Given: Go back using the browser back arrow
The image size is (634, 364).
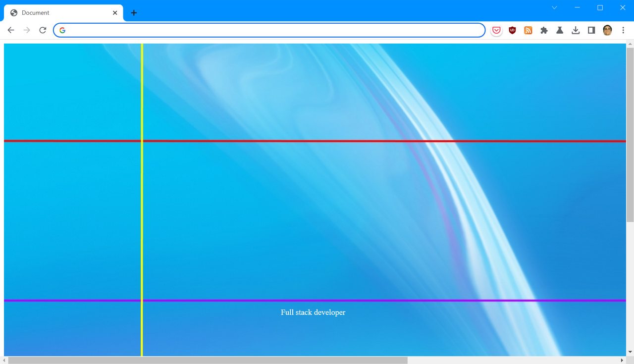Looking at the screenshot, I should [x=11, y=30].
